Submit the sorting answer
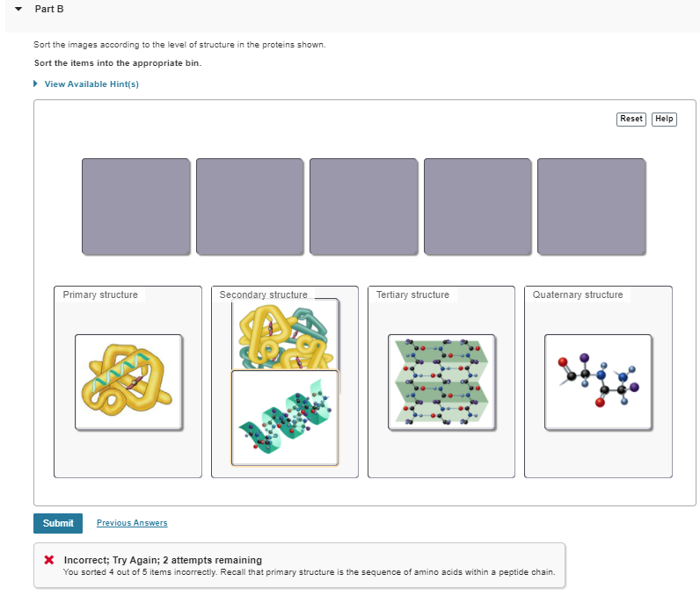This screenshot has width=700, height=596. coord(58,523)
